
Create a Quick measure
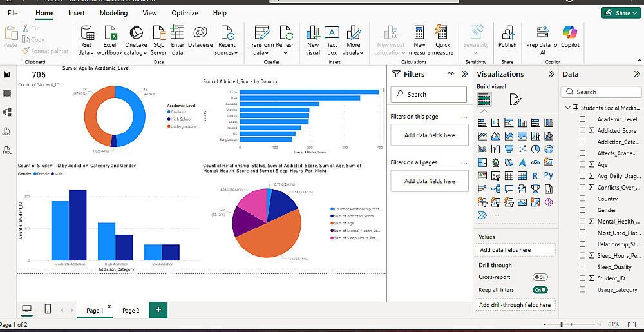tap(443, 40)
